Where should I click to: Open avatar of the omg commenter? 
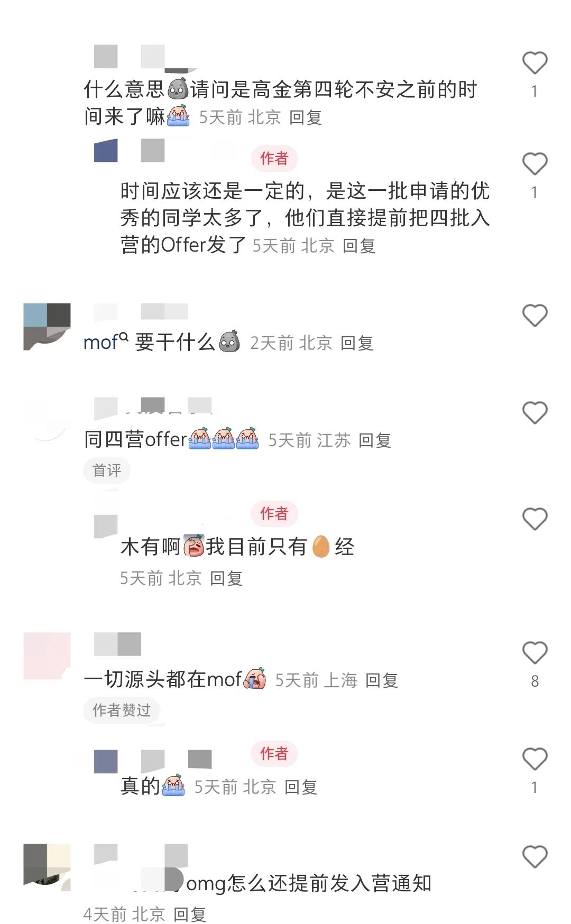pyautogui.click(x=47, y=867)
